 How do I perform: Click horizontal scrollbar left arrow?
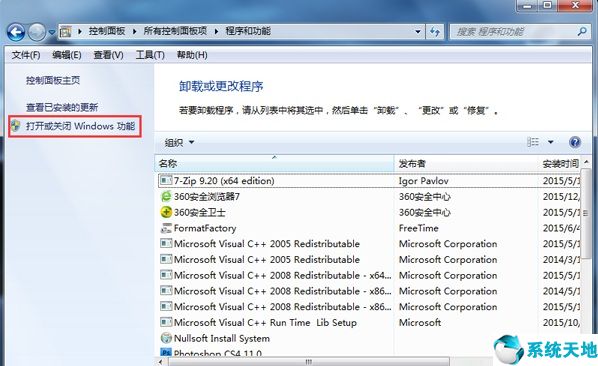(160, 361)
